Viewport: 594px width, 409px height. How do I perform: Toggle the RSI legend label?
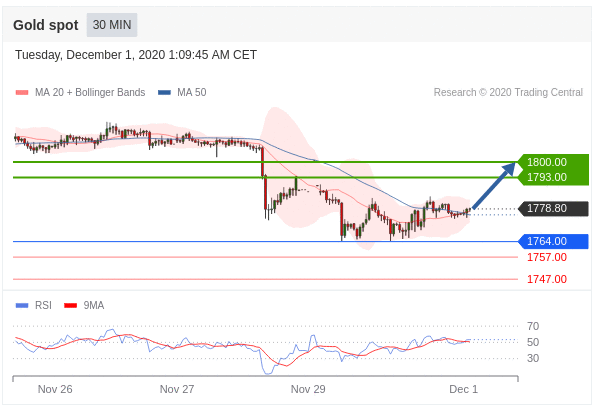43,305
